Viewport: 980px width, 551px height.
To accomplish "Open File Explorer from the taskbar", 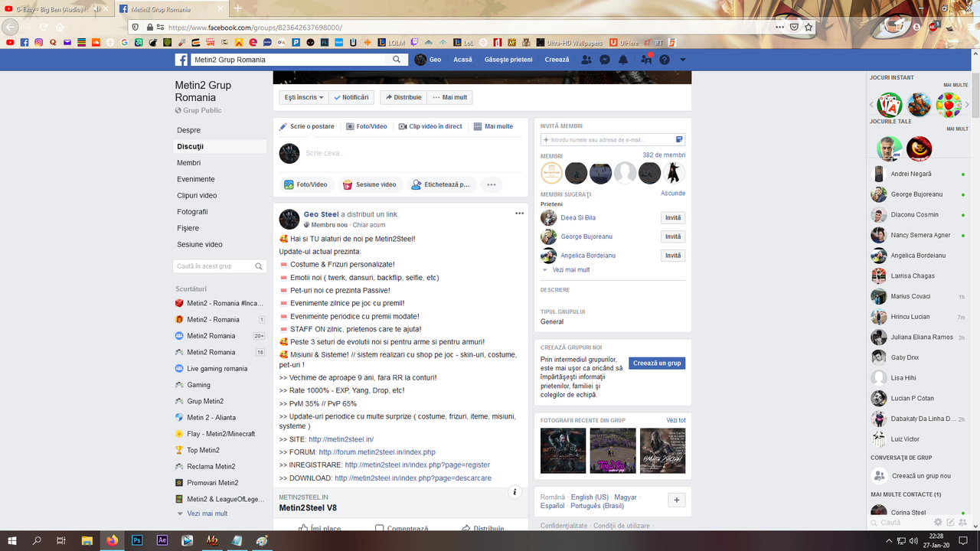I will pos(87,540).
